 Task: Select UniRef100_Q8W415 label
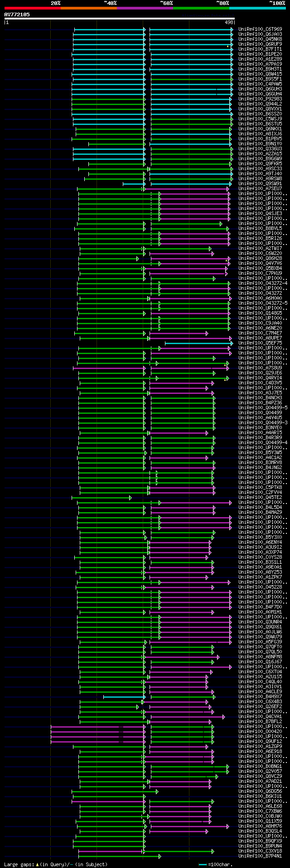(260, 74)
